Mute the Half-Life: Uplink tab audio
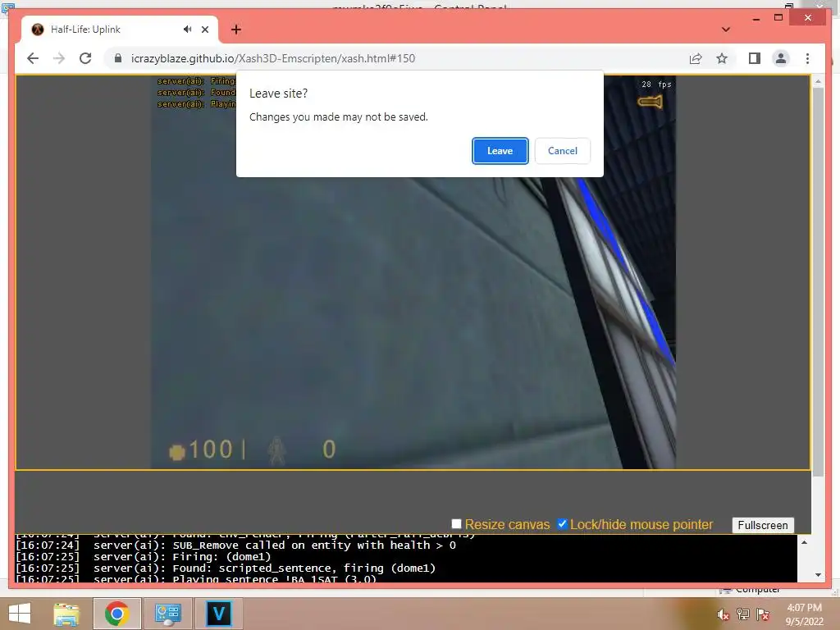Screen dimensions: 840x630 (187, 30)
